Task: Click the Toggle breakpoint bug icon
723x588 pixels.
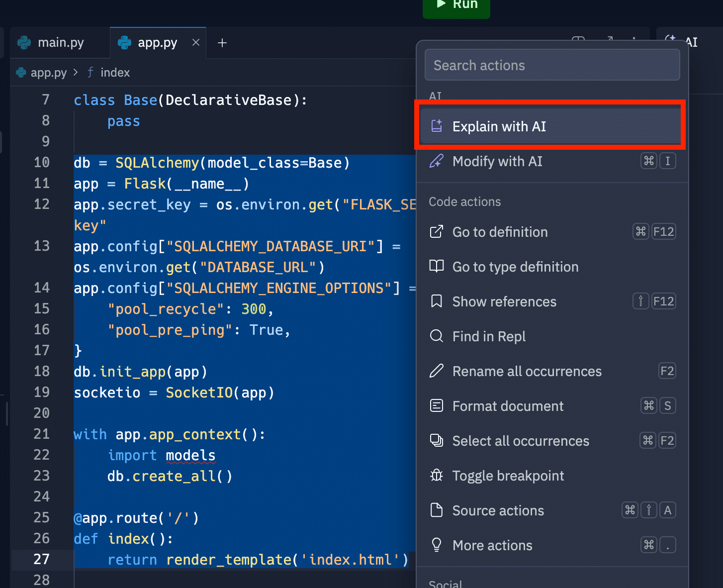Action: (437, 476)
